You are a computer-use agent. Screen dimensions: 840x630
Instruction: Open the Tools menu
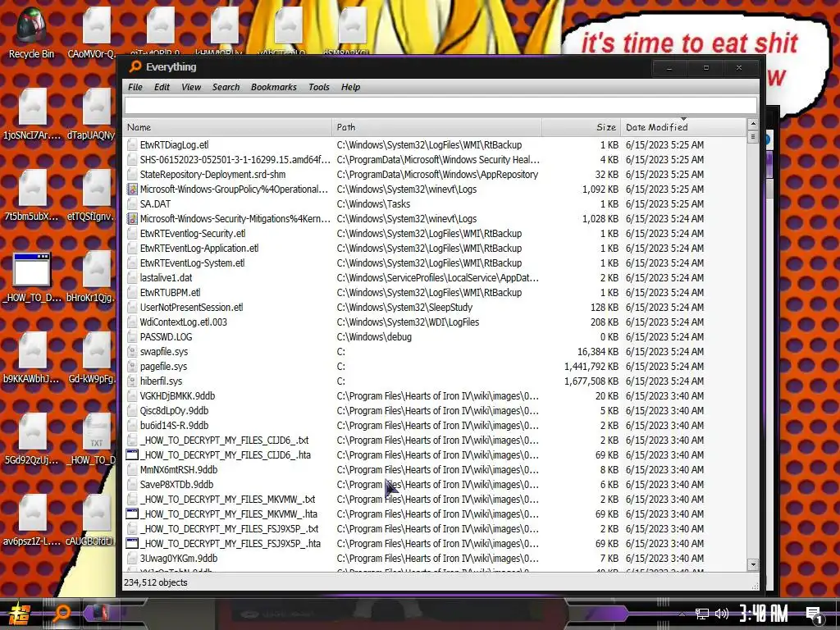(319, 87)
